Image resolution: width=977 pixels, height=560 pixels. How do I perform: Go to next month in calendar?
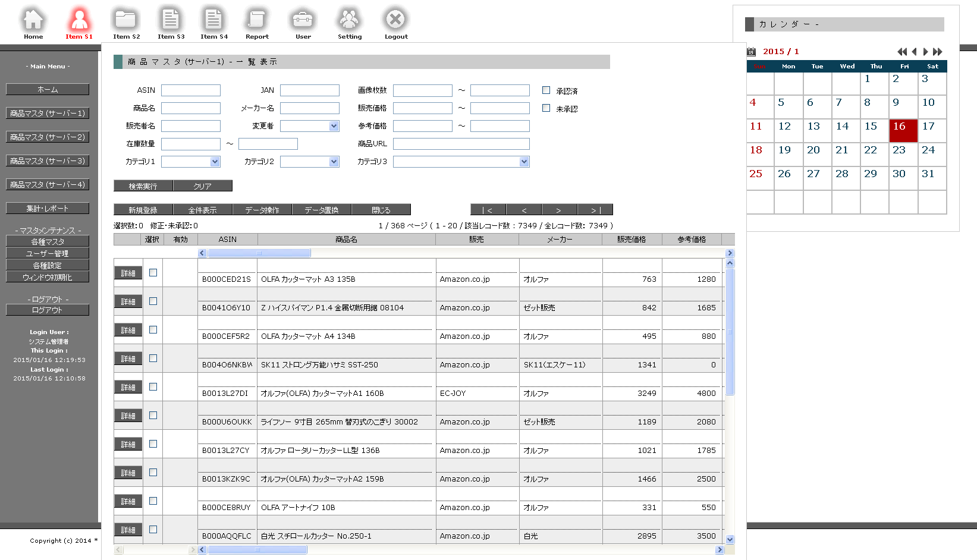pyautogui.click(x=925, y=52)
